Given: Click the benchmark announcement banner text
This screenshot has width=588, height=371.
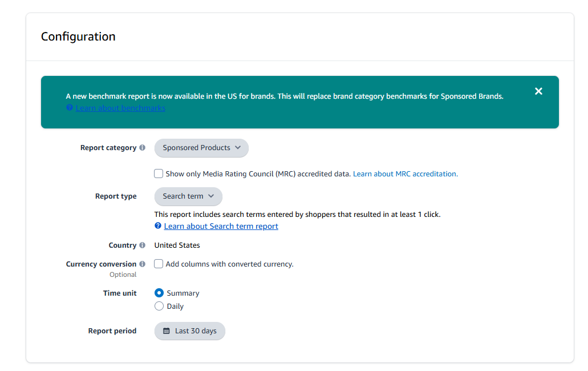Looking at the screenshot, I should (x=285, y=96).
